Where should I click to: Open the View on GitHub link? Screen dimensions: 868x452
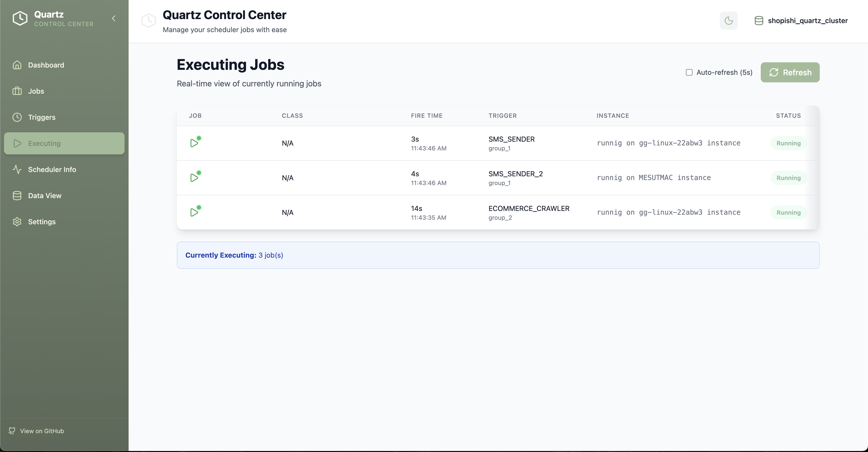pyautogui.click(x=42, y=431)
